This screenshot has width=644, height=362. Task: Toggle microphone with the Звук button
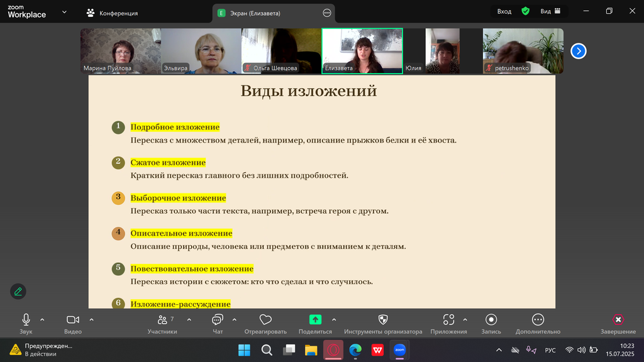(x=26, y=320)
